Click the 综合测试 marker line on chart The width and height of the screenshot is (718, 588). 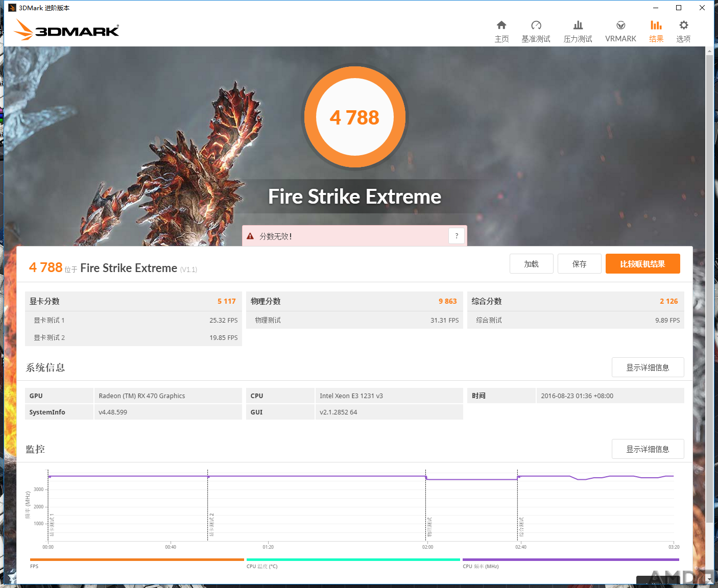pos(517,504)
